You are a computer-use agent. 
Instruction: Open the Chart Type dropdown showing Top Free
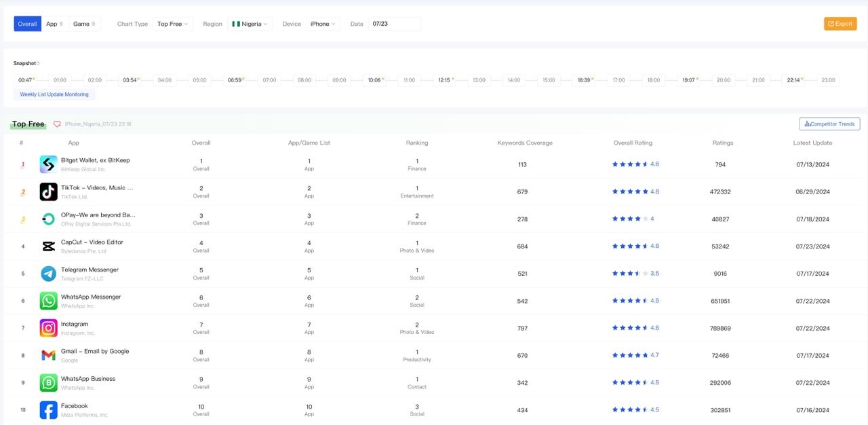click(173, 23)
